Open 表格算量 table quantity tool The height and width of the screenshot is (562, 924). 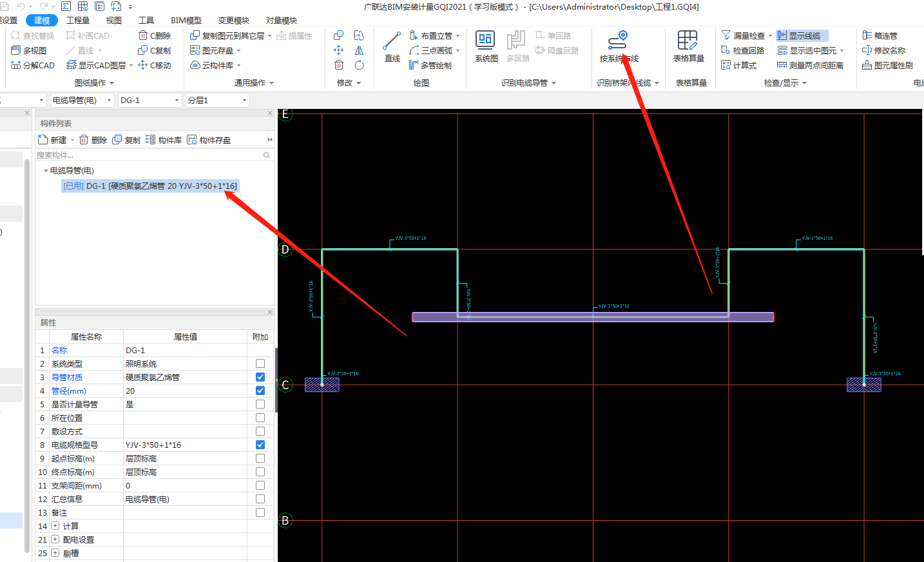(x=688, y=47)
